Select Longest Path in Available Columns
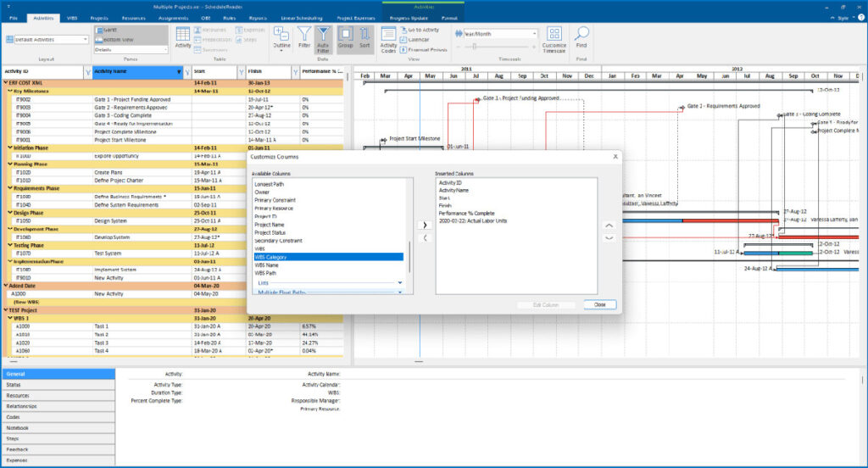This screenshot has height=468, width=868. 269,184
